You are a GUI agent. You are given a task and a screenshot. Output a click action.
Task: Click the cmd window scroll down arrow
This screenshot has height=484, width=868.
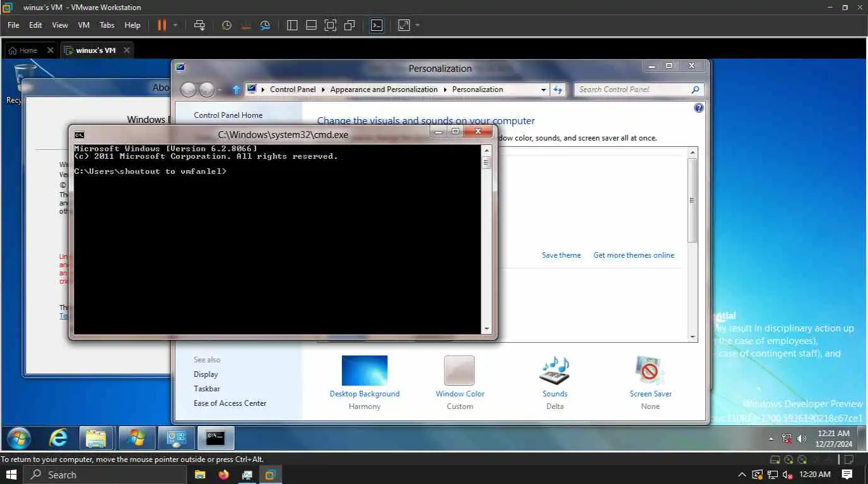pyautogui.click(x=486, y=328)
